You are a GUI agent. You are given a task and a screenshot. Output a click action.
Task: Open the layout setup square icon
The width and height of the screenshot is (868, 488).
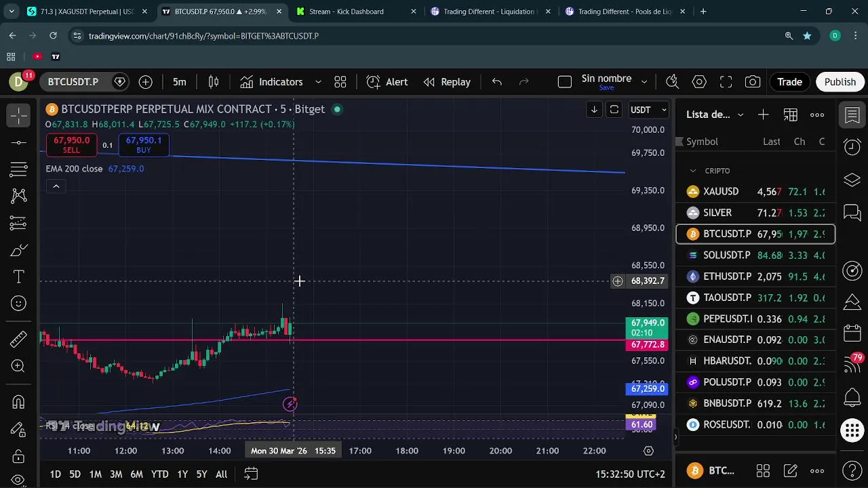[x=565, y=82]
